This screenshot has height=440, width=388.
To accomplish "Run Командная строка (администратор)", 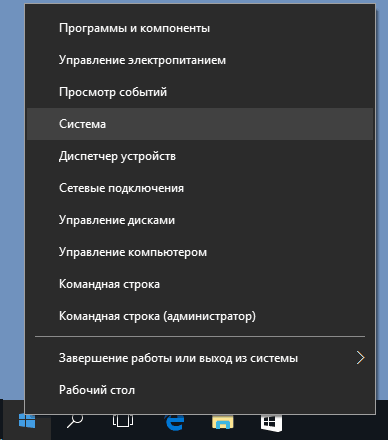I will pyautogui.click(x=200, y=316).
